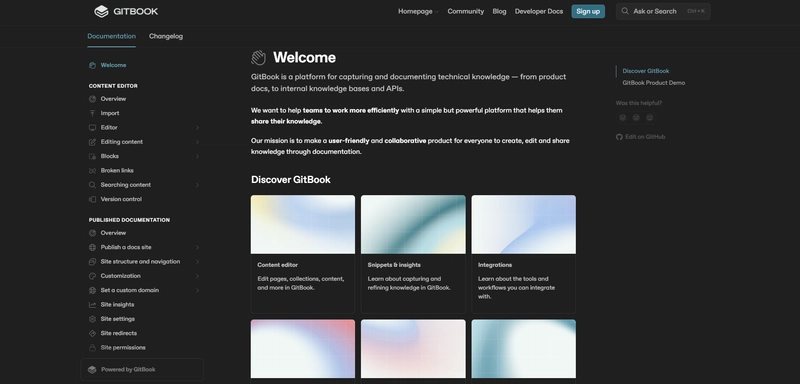Screen dimensions: 800x384
Task: Switch to the Changelog tab
Action: pyautogui.click(x=166, y=36)
